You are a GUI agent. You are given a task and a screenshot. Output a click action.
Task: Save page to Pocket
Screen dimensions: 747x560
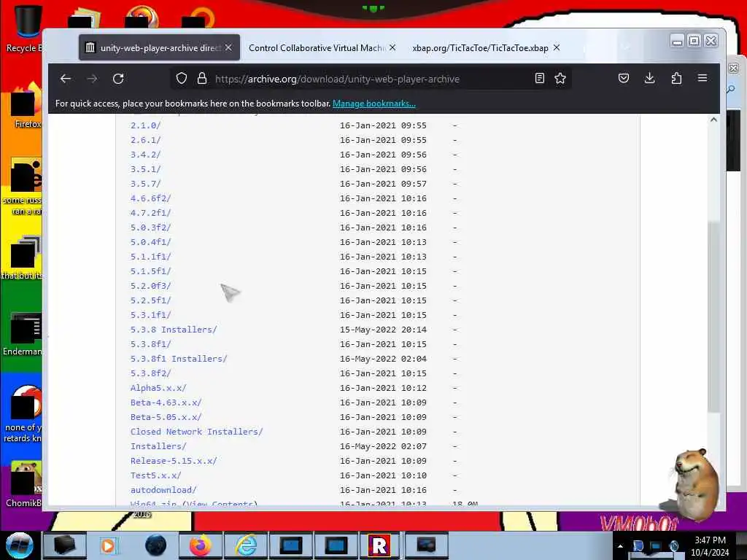click(624, 78)
